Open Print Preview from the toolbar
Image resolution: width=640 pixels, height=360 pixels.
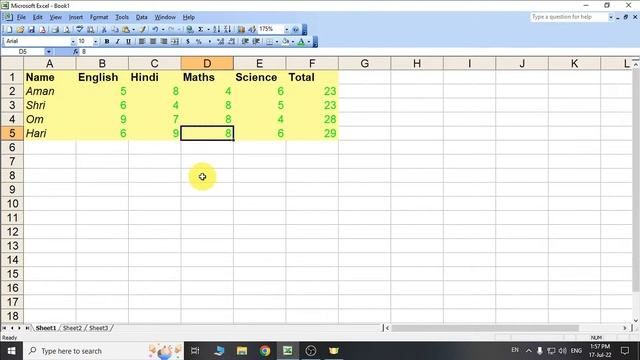67,29
